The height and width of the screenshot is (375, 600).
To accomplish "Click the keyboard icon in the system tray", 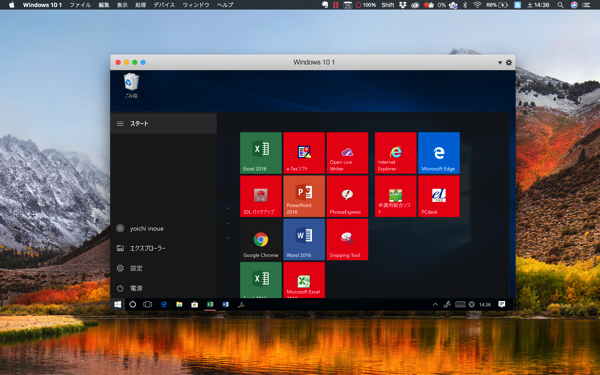I will [x=460, y=305].
